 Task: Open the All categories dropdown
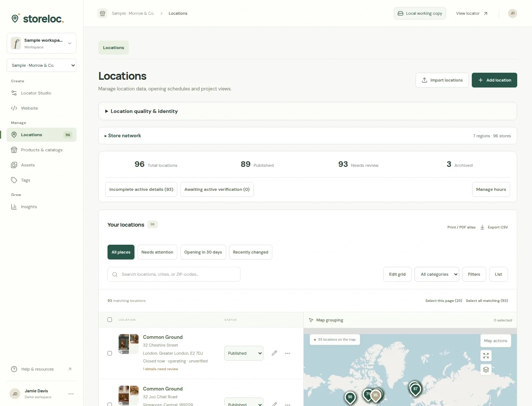click(437, 274)
